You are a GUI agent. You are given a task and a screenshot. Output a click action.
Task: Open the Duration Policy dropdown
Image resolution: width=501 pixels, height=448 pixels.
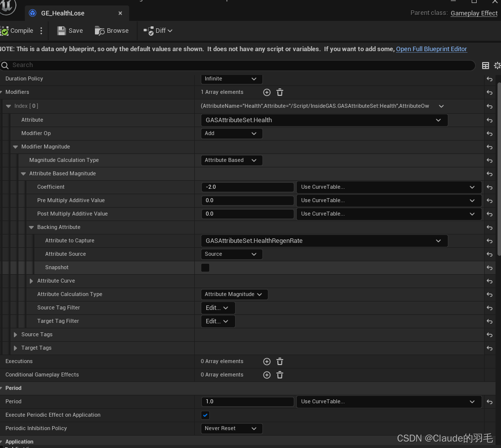[x=230, y=79]
